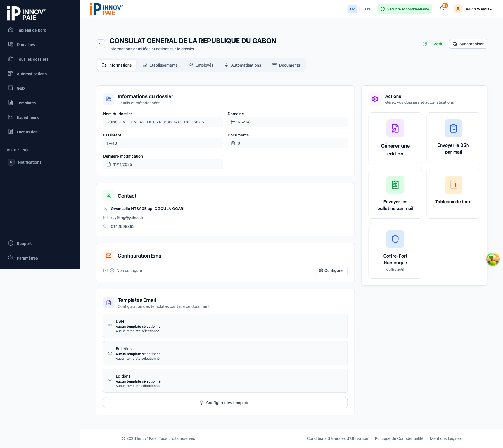
Task: Click the Nom du dossier field
Action: 163,122
